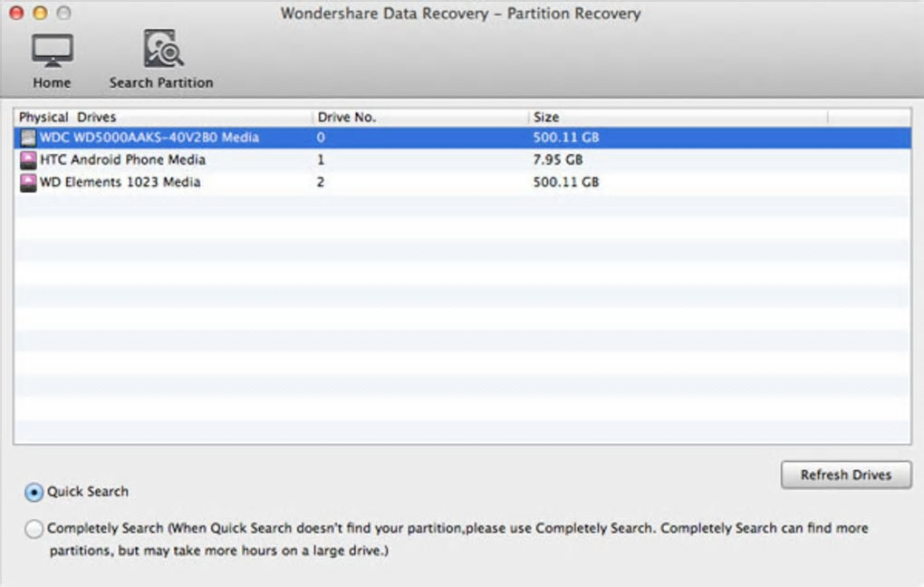
Task: Click the Search Partition label
Action: 161,82
